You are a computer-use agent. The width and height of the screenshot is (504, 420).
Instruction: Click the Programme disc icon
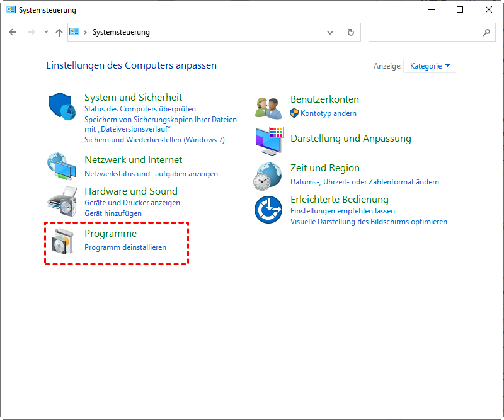(63, 241)
